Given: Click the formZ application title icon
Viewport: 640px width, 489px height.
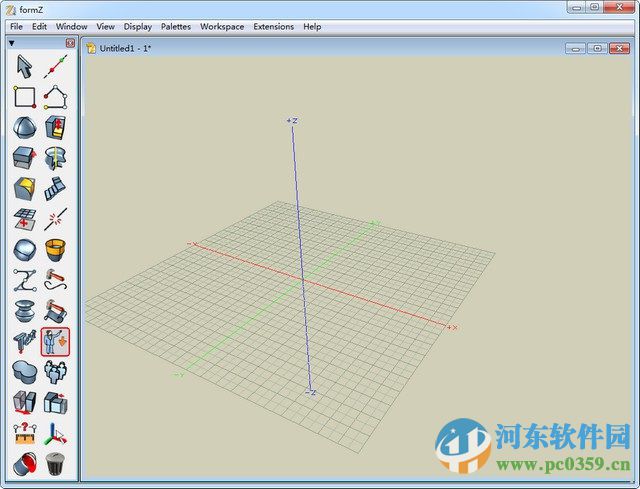Looking at the screenshot, I should click(11, 9).
